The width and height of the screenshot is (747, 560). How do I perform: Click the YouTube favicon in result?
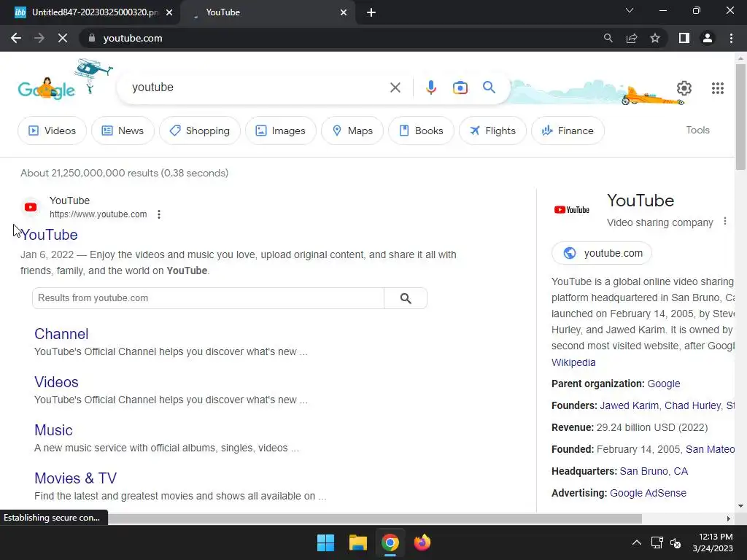click(x=31, y=207)
